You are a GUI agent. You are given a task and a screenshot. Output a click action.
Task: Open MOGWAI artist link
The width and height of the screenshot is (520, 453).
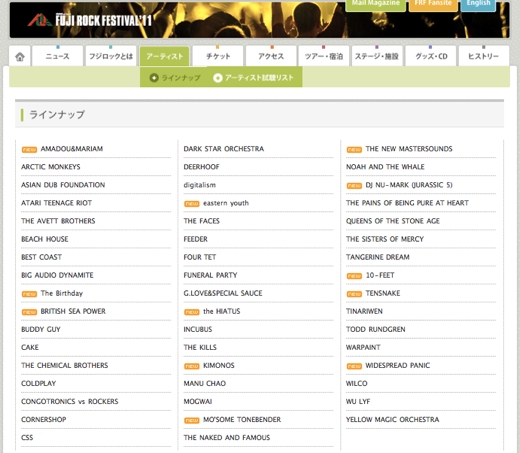tap(198, 401)
